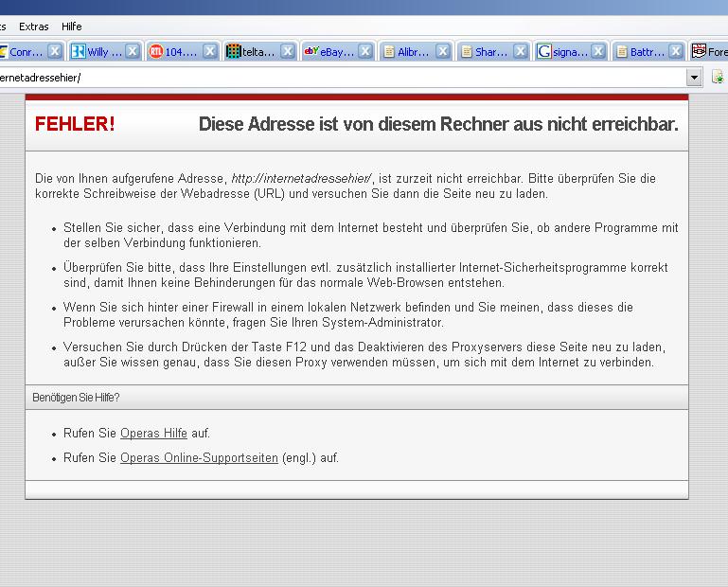Click the page icon right of address dropdown
The height and width of the screenshot is (587, 728).
pyautogui.click(x=718, y=77)
